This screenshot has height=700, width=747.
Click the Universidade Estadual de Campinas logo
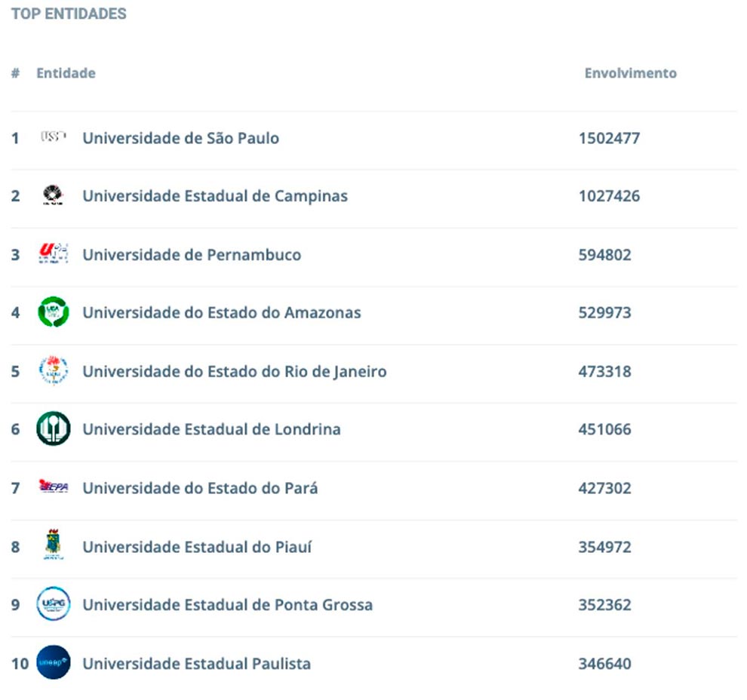point(53,195)
